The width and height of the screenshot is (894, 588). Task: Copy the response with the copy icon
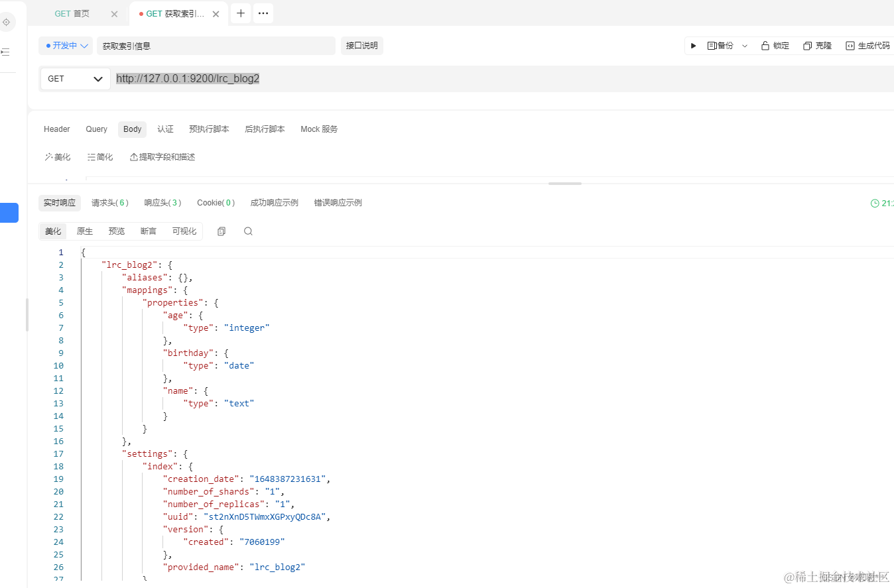point(222,231)
